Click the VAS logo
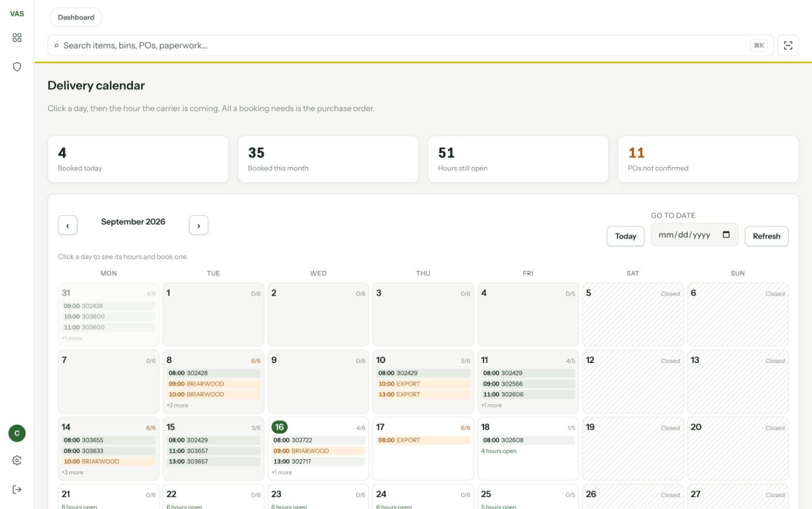The image size is (812, 509). click(17, 13)
